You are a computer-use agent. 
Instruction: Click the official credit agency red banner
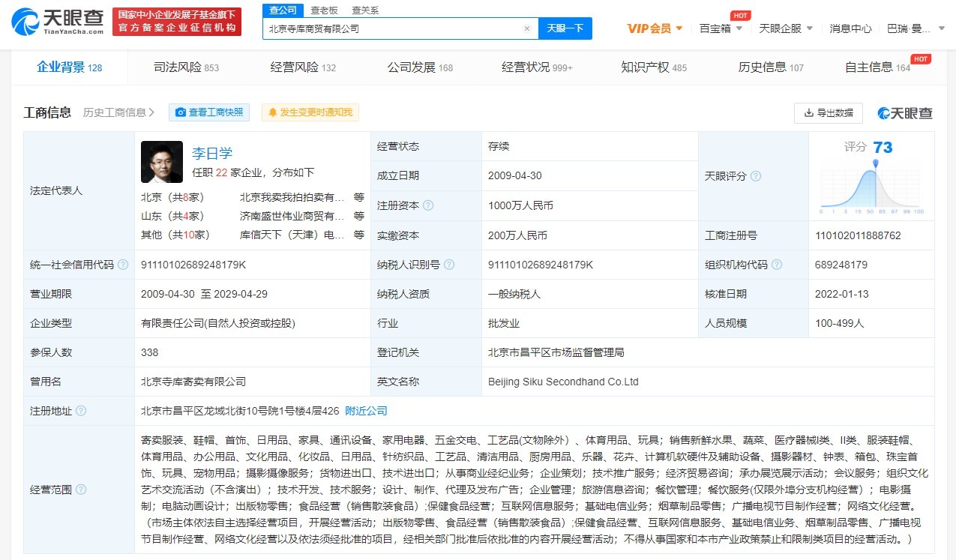(x=177, y=22)
